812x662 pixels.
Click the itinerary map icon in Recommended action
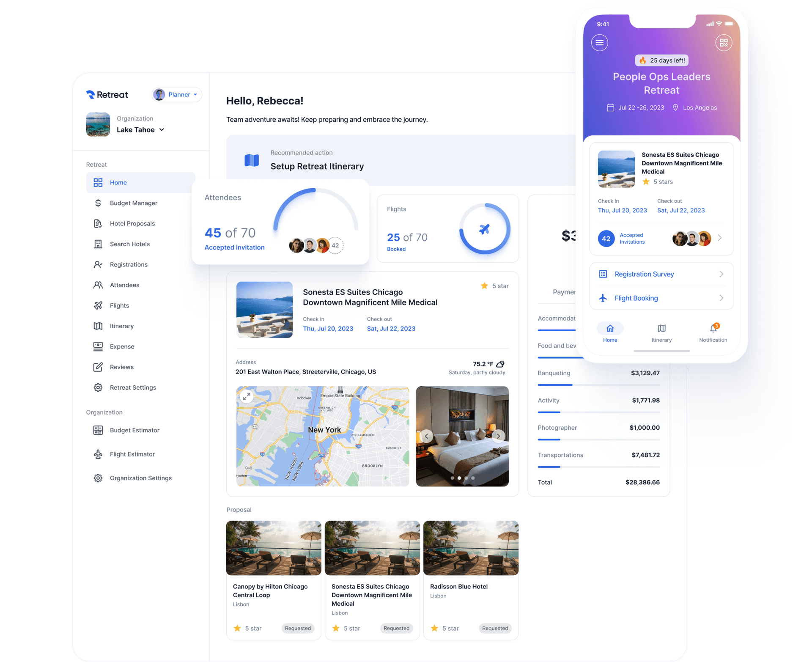point(252,160)
